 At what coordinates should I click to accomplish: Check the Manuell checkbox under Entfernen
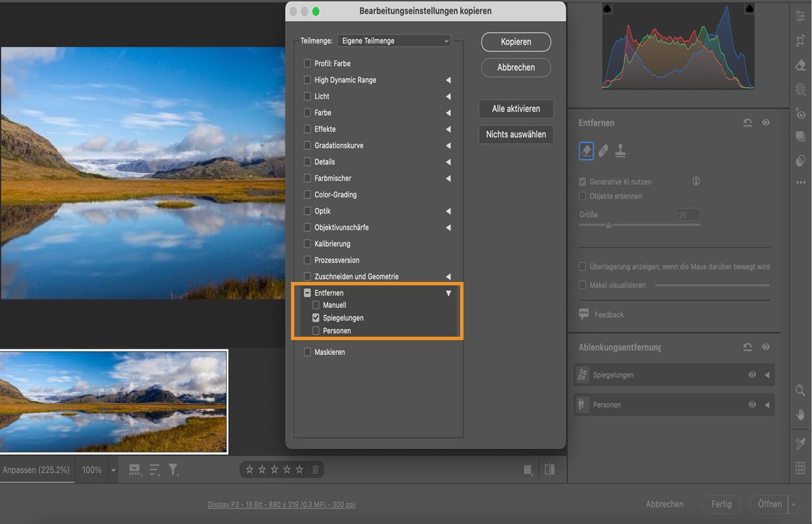pyautogui.click(x=316, y=305)
